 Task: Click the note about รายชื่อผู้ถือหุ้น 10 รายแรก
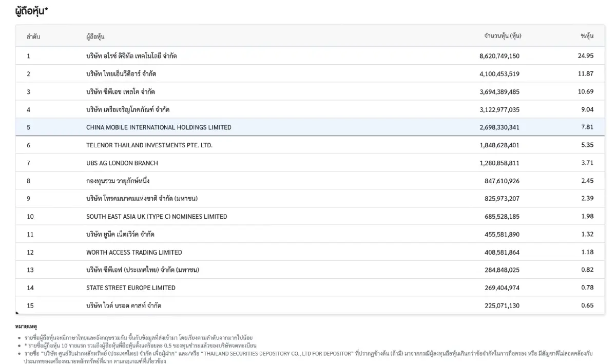tap(140, 346)
